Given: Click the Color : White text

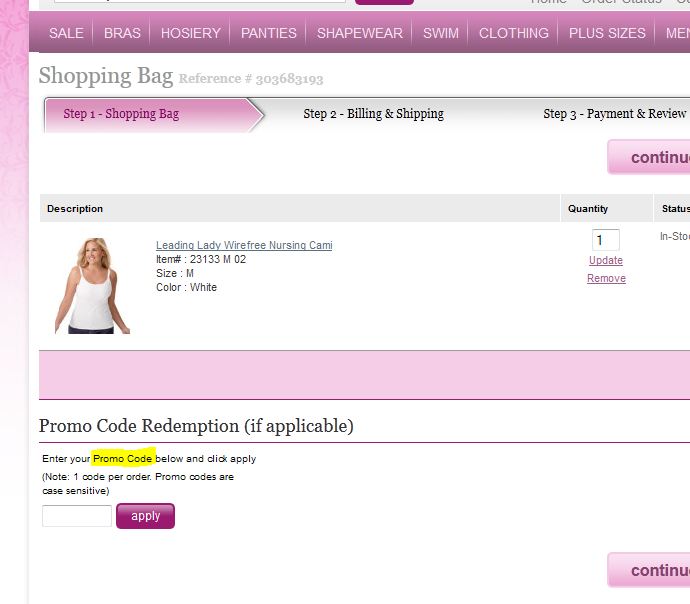Looking at the screenshot, I should (187, 287).
